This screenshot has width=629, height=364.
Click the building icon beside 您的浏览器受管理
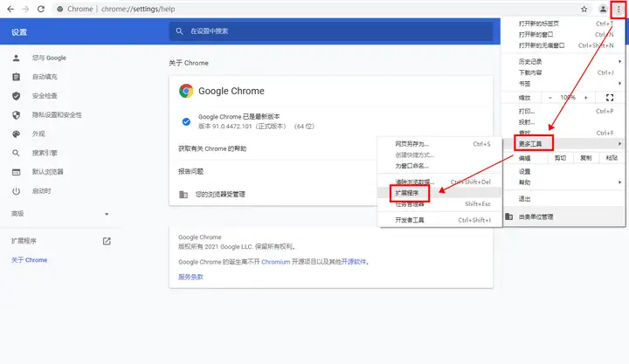click(183, 195)
